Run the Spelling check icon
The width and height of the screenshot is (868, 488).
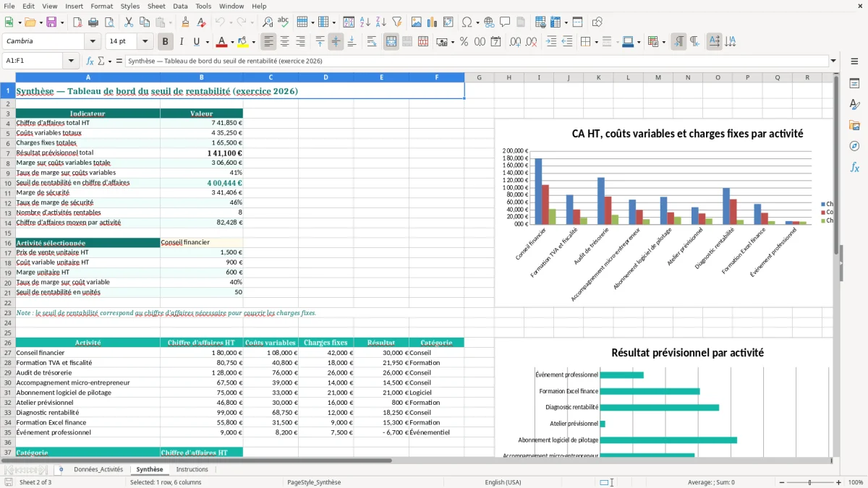(284, 22)
